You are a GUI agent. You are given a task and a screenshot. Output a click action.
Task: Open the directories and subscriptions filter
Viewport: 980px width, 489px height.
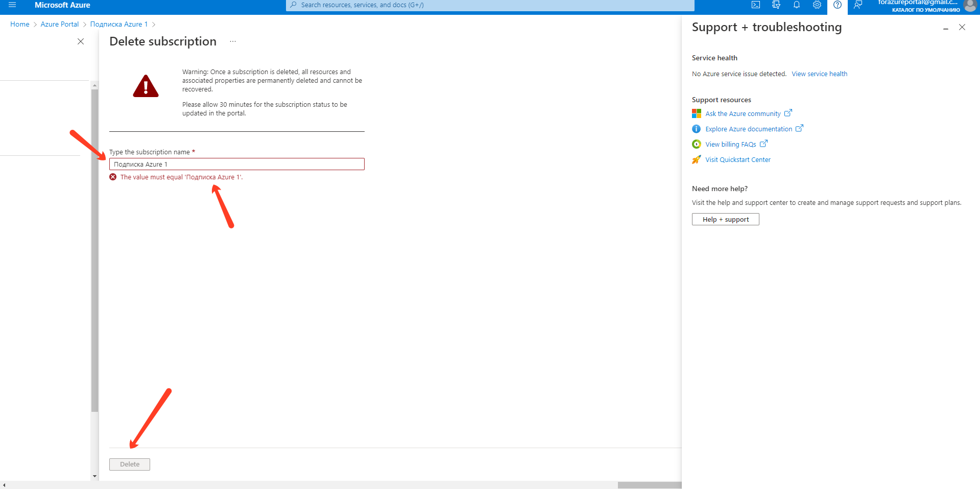pos(776,5)
